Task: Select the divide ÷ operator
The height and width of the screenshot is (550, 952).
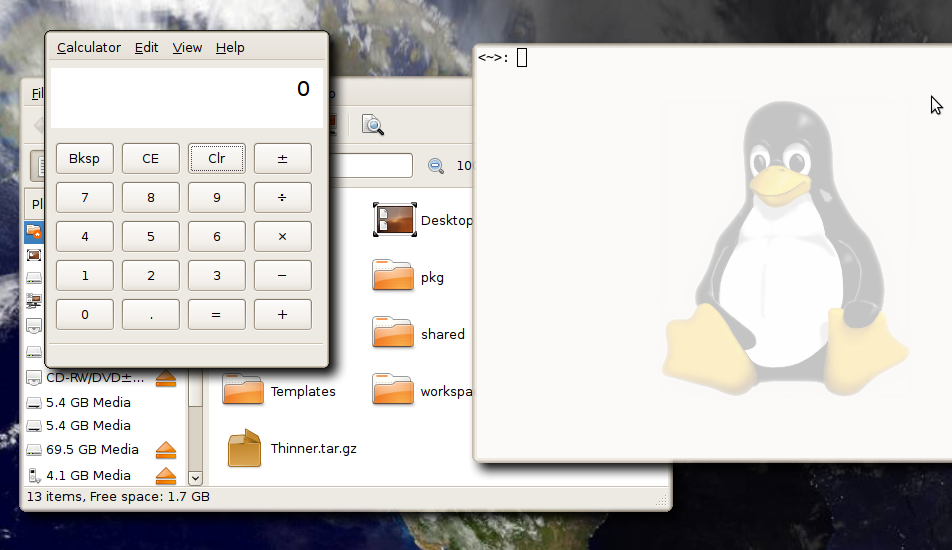Action: (282, 197)
